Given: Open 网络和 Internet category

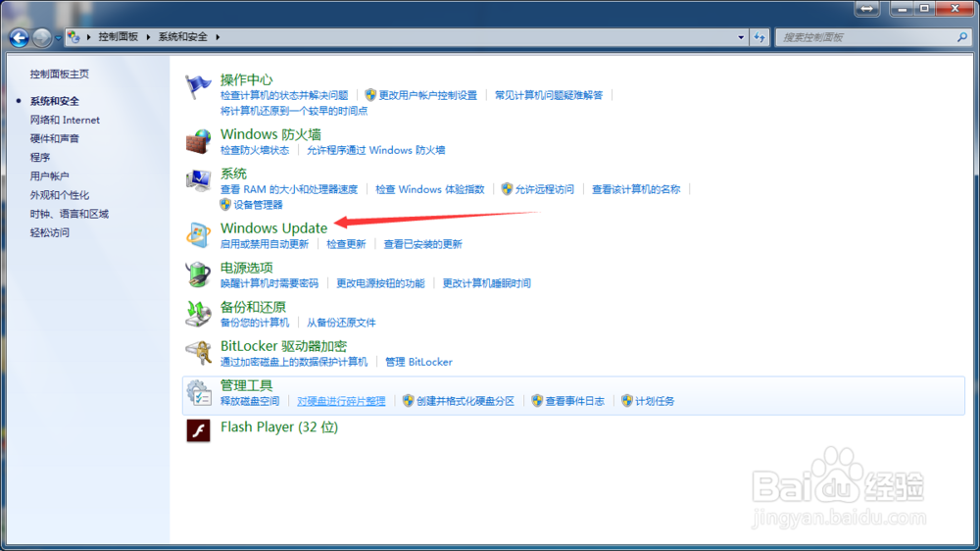Looking at the screenshot, I should 65,120.
